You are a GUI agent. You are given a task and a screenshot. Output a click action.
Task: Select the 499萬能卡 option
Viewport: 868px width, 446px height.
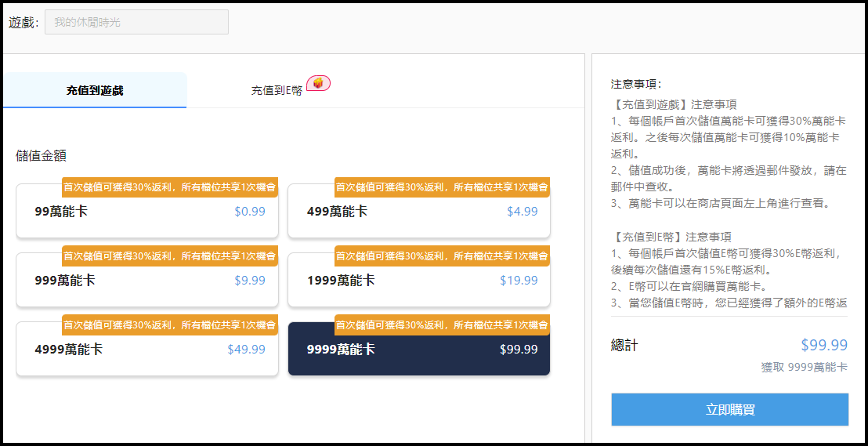click(x=418, y=212)
